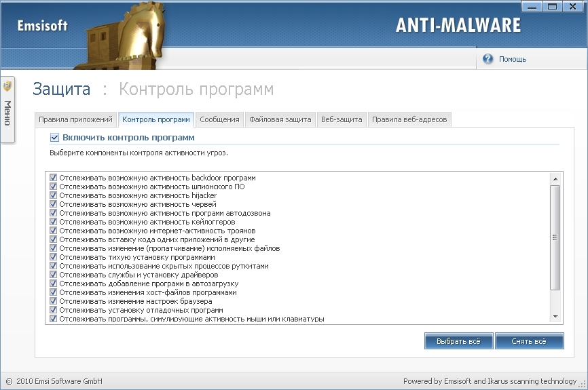Click the list vertical scrollbar thumb

[x=555, y=237]
